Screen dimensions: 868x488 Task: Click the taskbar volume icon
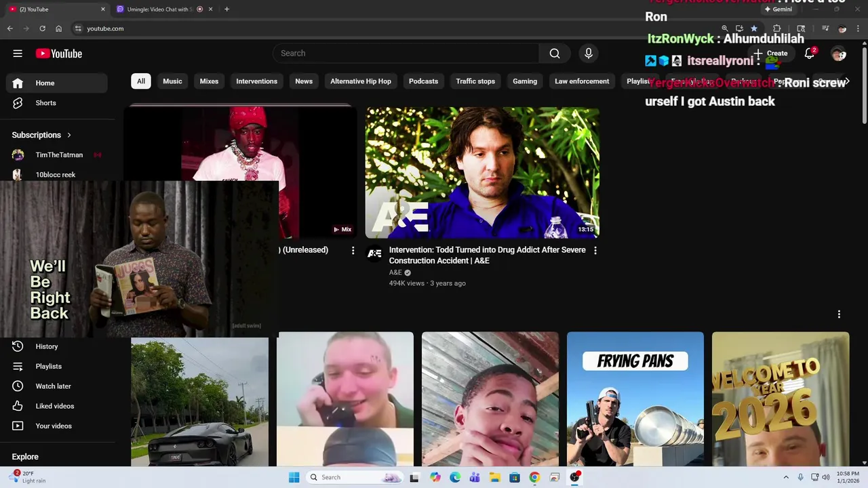pos(825,477)
